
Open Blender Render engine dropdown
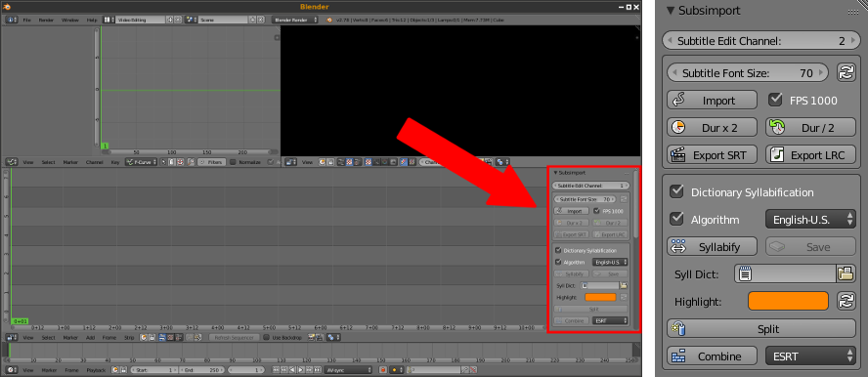(295, 20)
